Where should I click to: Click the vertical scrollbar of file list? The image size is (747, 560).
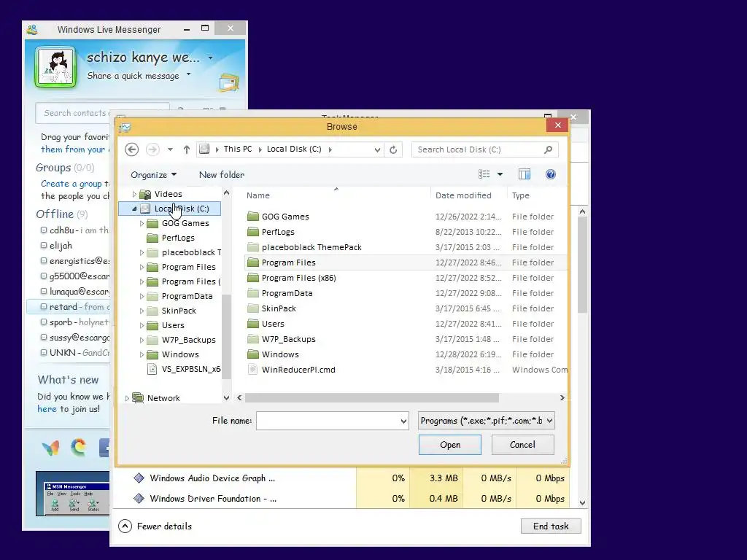coord(582,264)
